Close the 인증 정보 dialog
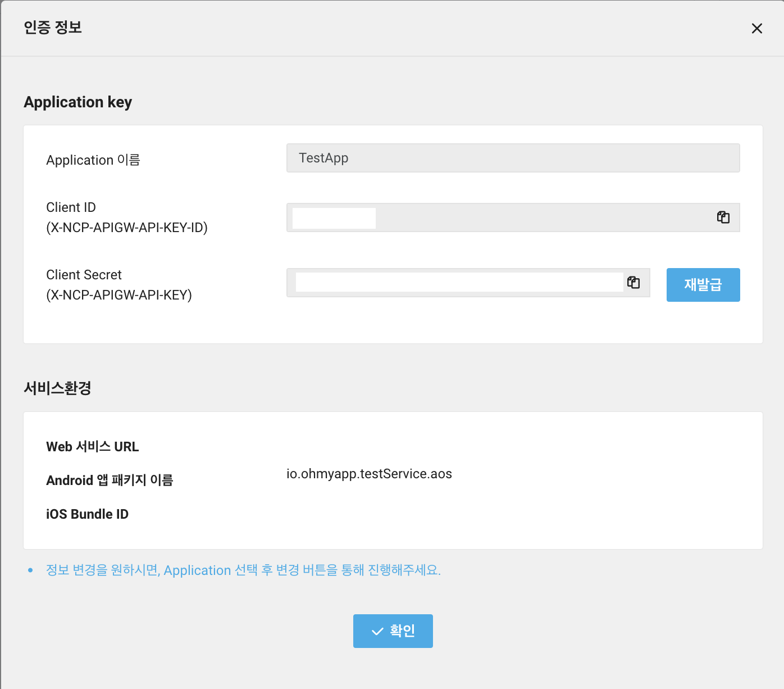The height and width of the screenshot is (689, 784). pyautogui.click(x=756, y=29)
